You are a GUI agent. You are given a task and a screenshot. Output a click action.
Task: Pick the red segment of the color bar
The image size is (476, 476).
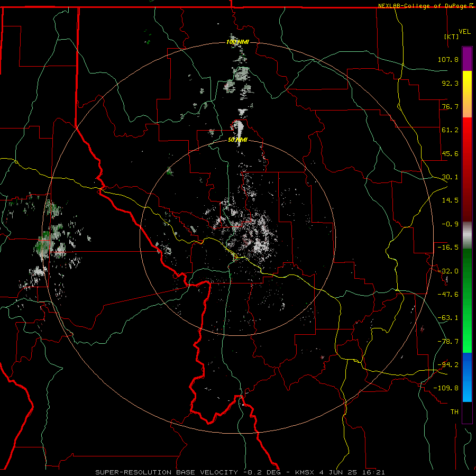click(467, 169)
